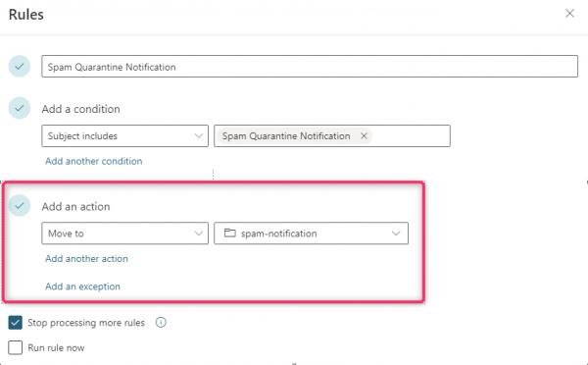Click the Rules heading text
This screenshot has height=365, width=588.
click(x=26, y=15)
